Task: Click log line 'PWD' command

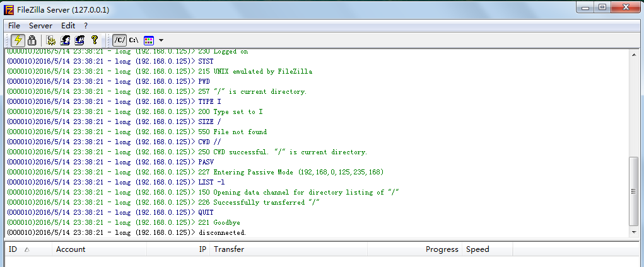Action: (108, 82)
